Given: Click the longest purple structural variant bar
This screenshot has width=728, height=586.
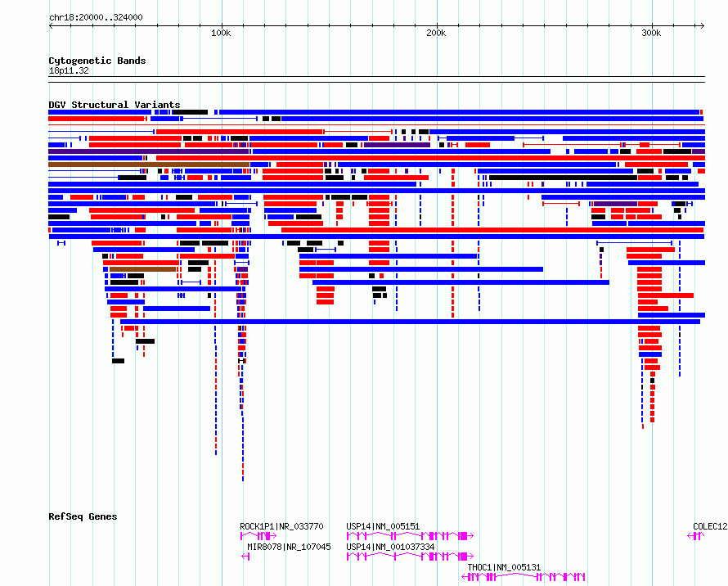Looking at the screenshot, I should 149,151.
